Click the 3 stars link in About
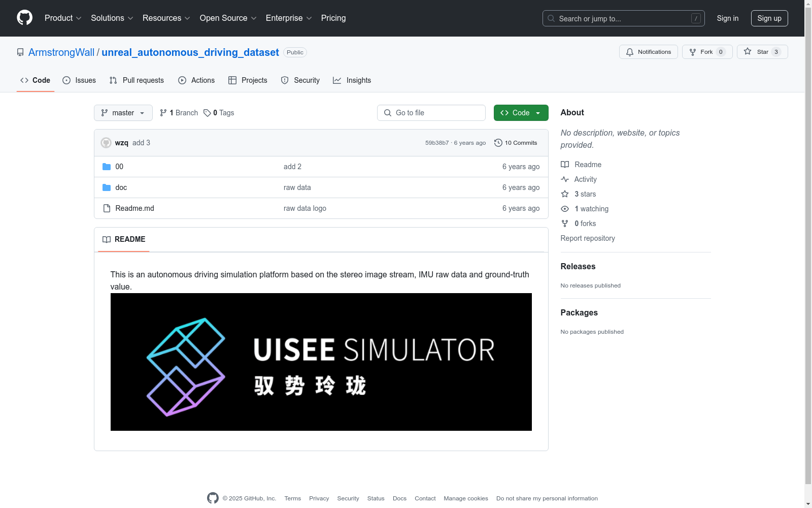This screenshot has width=812, height=508. 585,194
